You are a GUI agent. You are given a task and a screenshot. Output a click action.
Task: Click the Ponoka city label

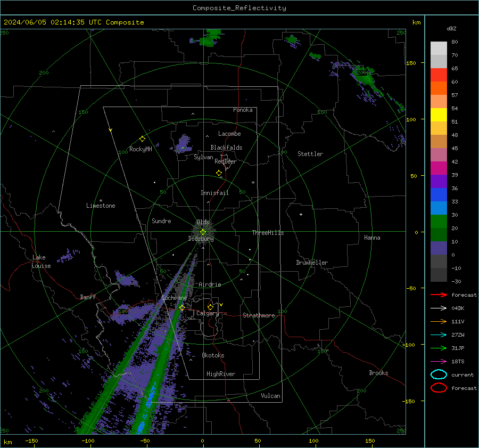(x=243, y=110)
